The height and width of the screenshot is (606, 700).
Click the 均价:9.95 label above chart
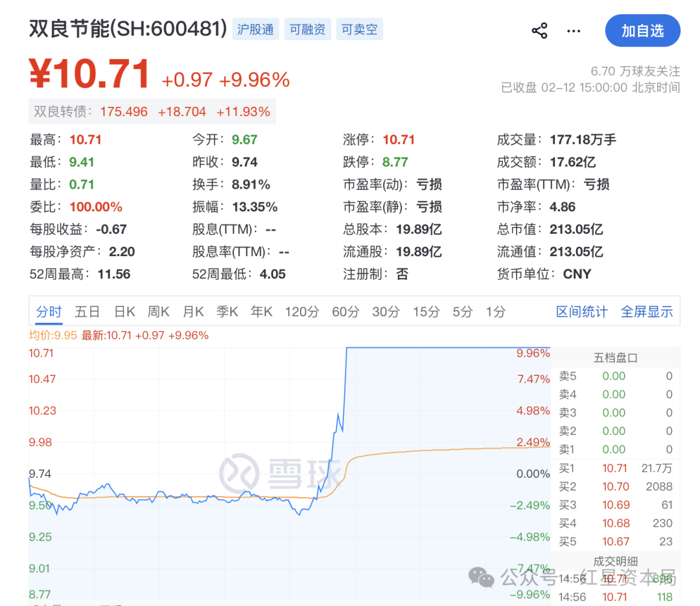pyautogui.click(x=52, y=335)
